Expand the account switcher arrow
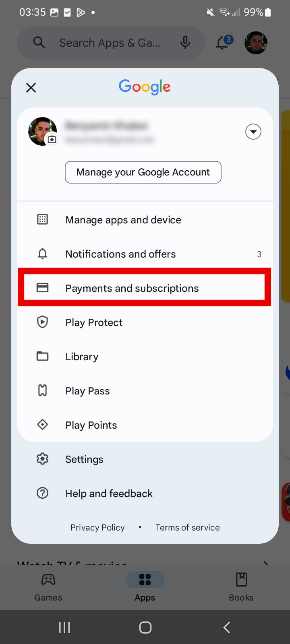Image resolution: width=290 pixels, height=644 pixels. (253, 132)
